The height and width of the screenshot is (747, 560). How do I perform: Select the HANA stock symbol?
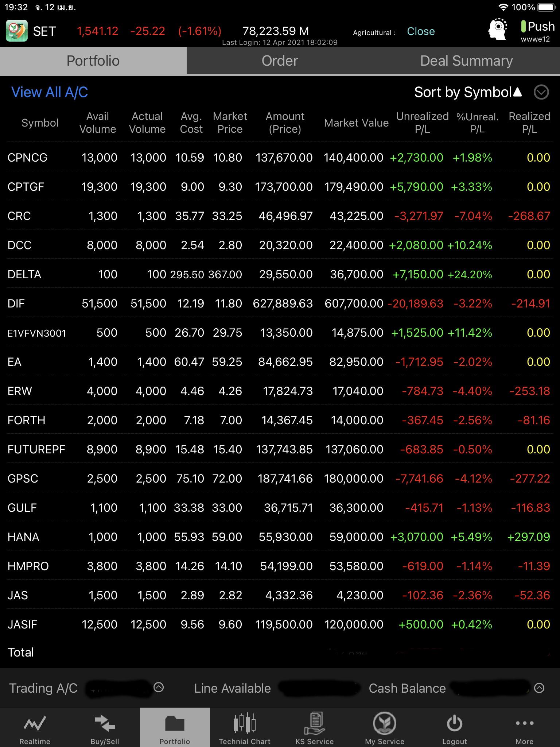pyautogui.click(x=23, y=537)
